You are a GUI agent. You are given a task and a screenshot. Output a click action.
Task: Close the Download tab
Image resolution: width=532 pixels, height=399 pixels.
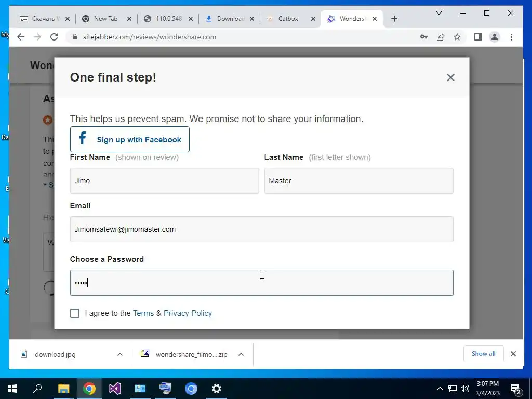pos(252,19)
